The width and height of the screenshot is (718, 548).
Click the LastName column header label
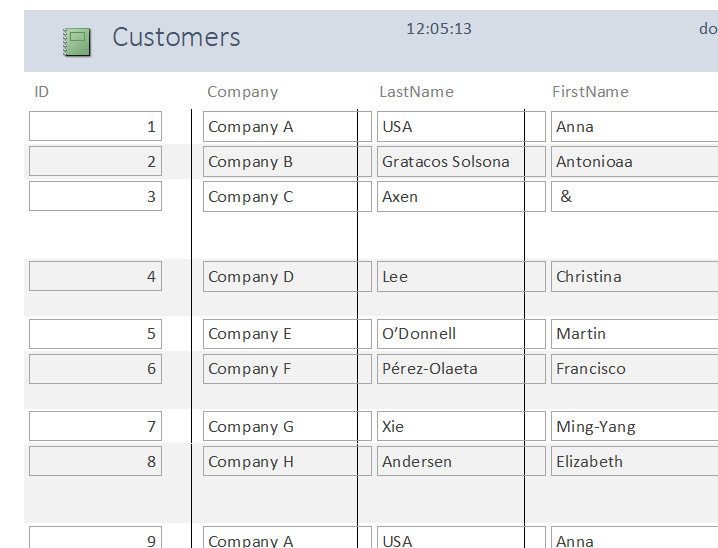(x=416, y=92)
